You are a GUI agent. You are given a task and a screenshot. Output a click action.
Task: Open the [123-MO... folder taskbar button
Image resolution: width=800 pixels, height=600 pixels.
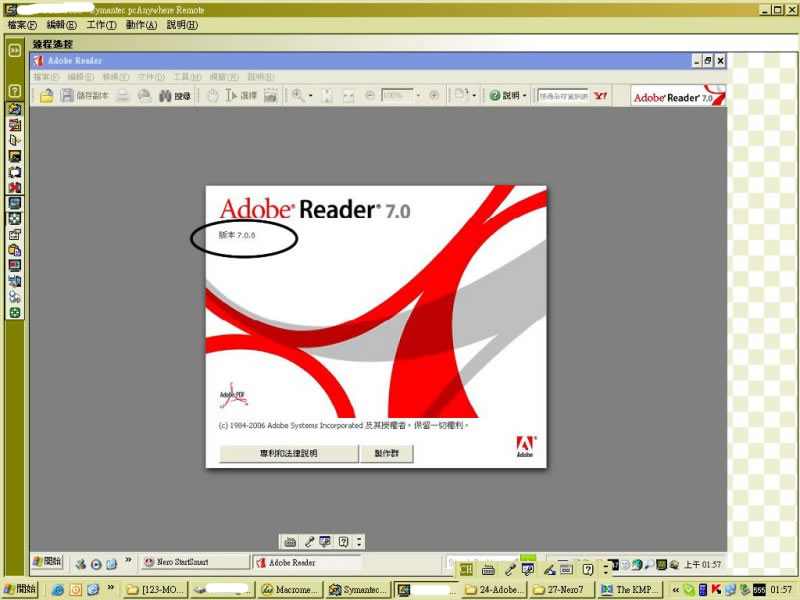point(156,590)
